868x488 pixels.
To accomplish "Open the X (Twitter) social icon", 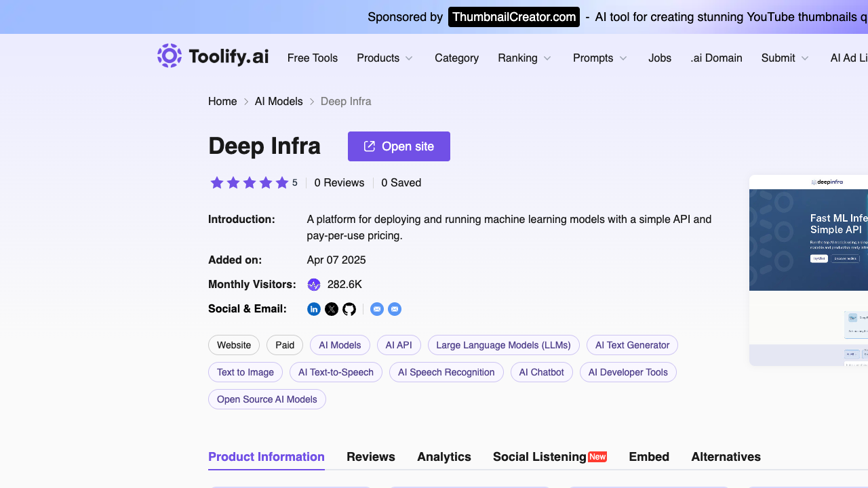I will [x=332, y=309].
